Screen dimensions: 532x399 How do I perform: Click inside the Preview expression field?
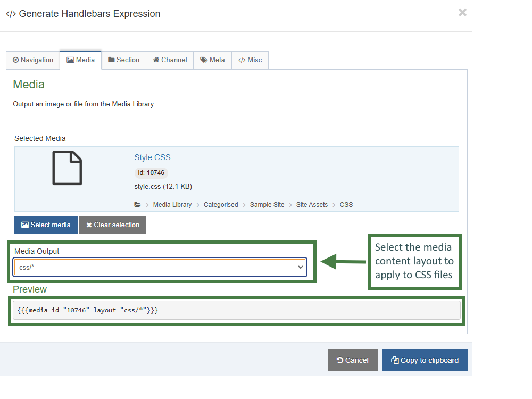click(x=237, y=310)
